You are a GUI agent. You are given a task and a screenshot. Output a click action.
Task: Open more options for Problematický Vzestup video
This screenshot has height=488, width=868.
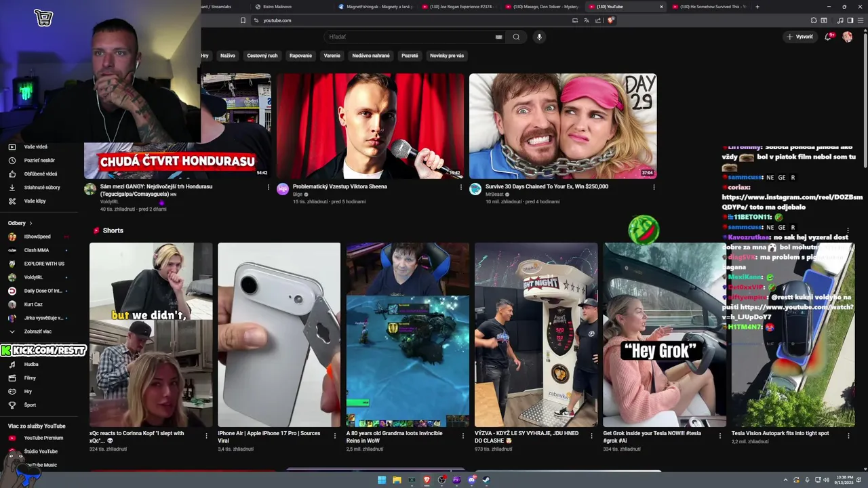coord(461,187)
